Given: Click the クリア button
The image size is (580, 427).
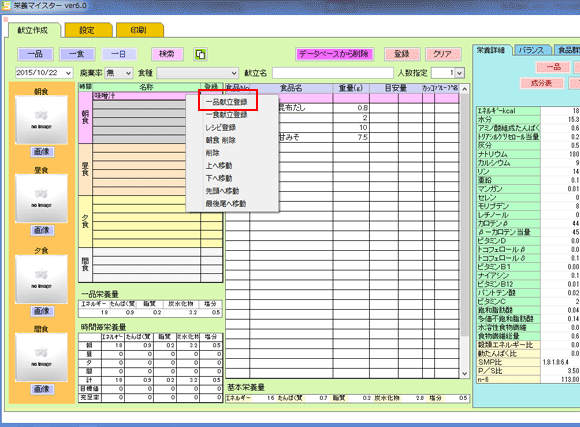Looking at the screenshot, I should click(443, 54).
